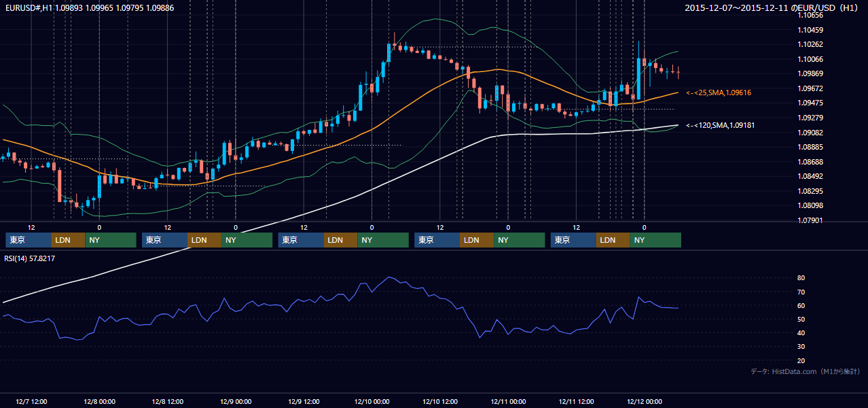This screenshot has height=408, width=868.
Task: Click the 12/9 00:00 time axis label
Action: [x=236, y=401]
